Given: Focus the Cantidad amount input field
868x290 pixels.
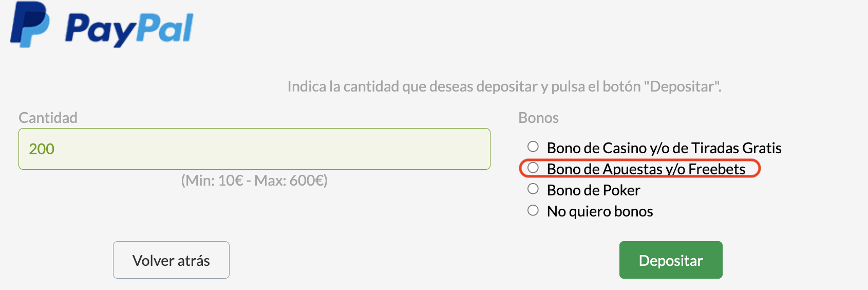Looking at the screenshot, I should [254, 149].
